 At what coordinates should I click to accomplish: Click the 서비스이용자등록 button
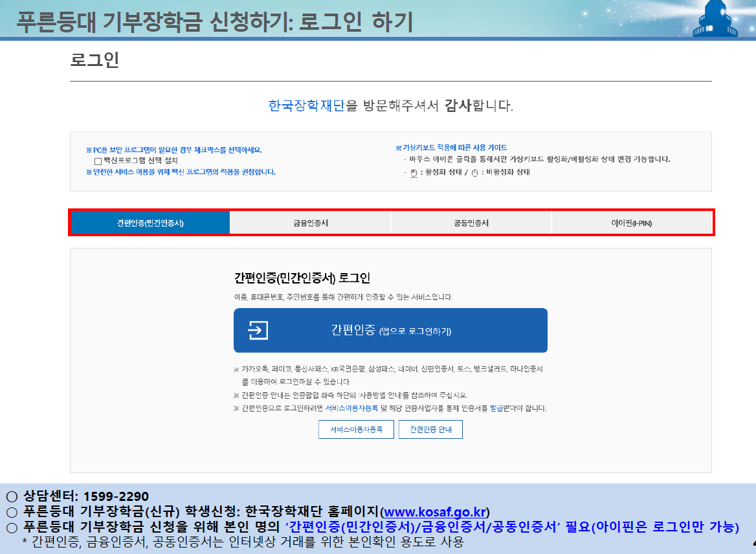click(355, 429)
